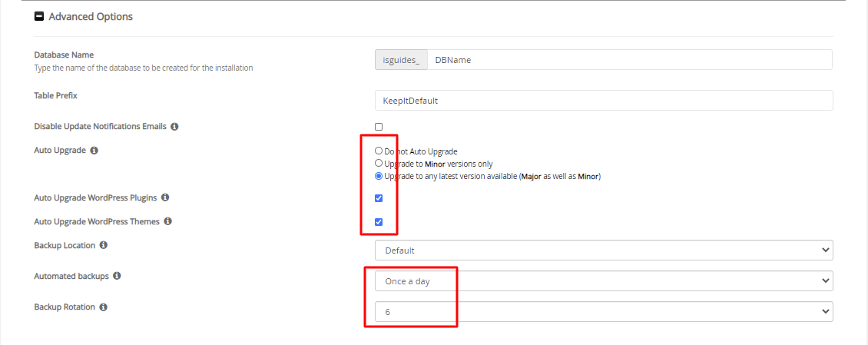The height and width of the screenshot is (345, 868).
Task: Show info for Disable Update Notifications Emails
Action: [174, 127]
